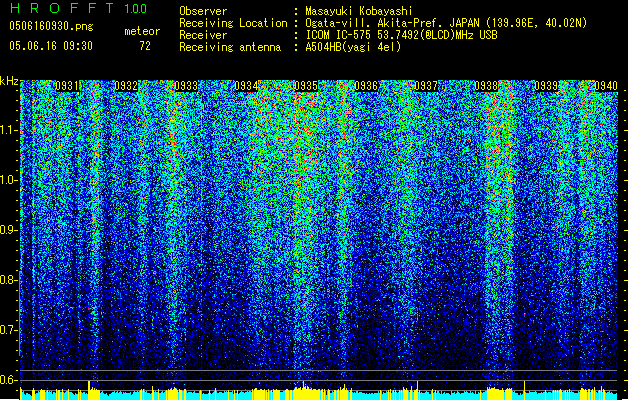Viewport: 629px width, 400px height.
Task: Click antenna value A504HB(yagi 4el)
Action: [353, 47]
